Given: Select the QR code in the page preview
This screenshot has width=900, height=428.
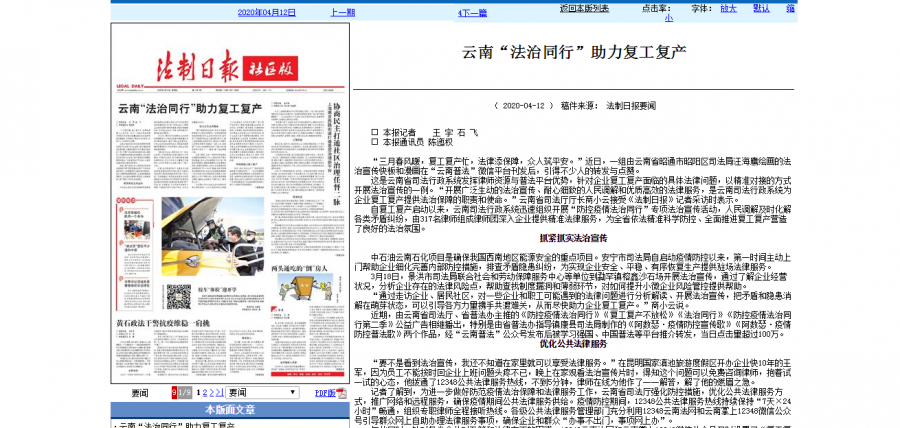Looking at the screenshot, I should tap(179, 296).
